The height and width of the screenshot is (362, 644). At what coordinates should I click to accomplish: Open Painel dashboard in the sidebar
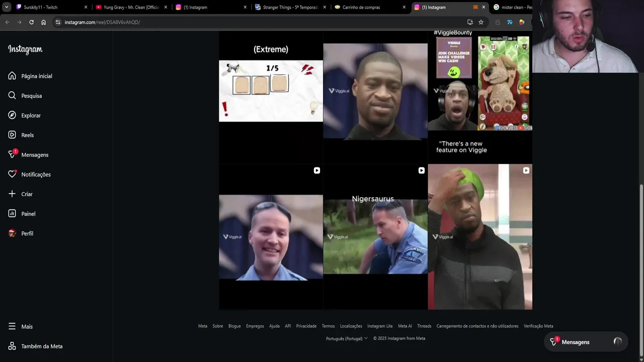coord(22,214)
